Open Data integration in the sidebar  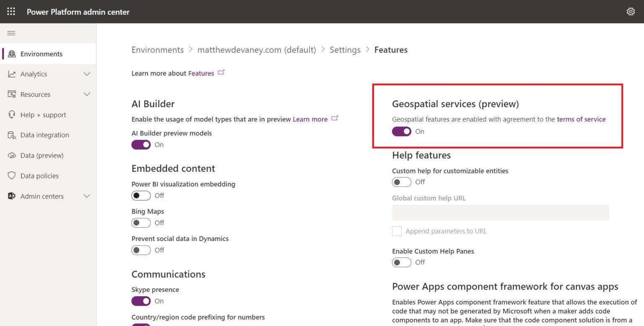45,135
